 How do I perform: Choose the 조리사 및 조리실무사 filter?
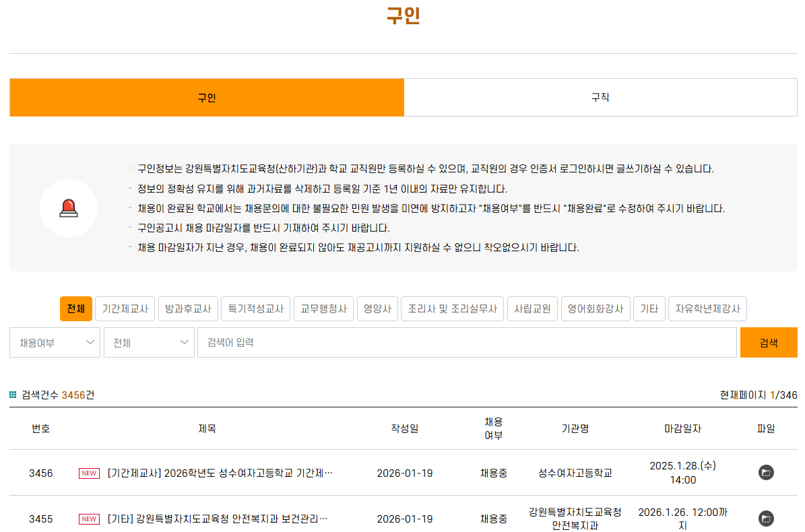(x=452, y=308)
